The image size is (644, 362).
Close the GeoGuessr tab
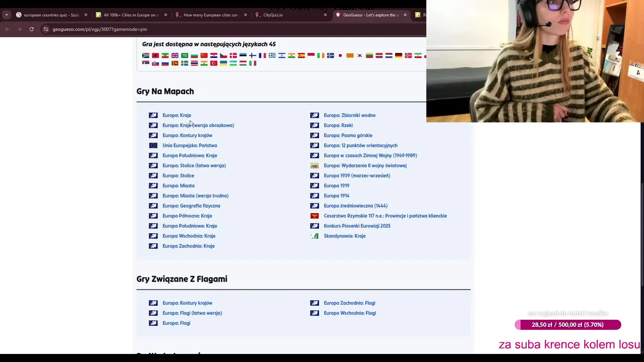tap(405, 15)
